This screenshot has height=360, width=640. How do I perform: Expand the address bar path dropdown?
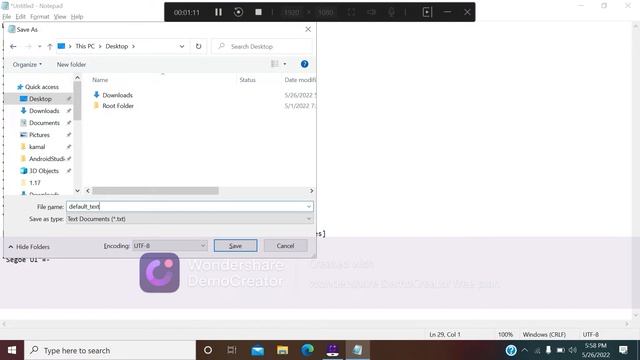182,47
